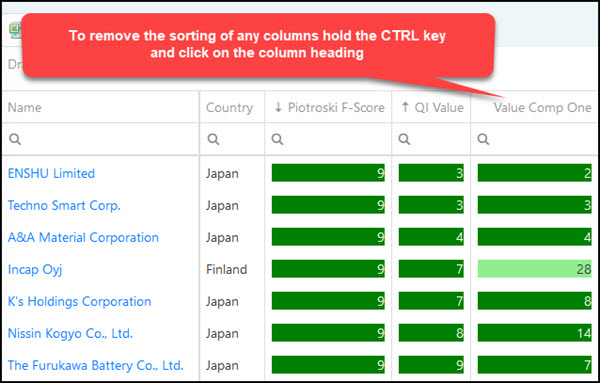This screenshot has width=600, height=383.
Task: Click Value Comp One value 14 for Nissin Kogyo
Action: point(535,333)
